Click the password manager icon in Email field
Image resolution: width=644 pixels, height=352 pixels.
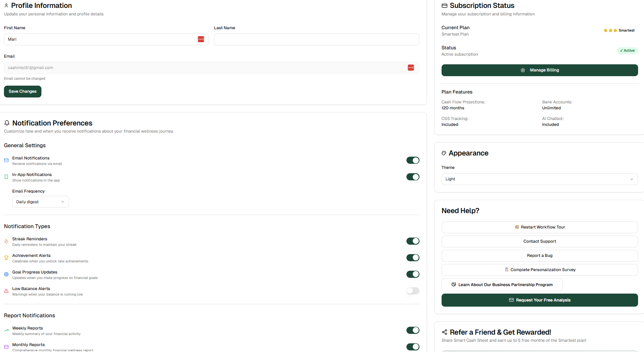(x=411, y=67)
